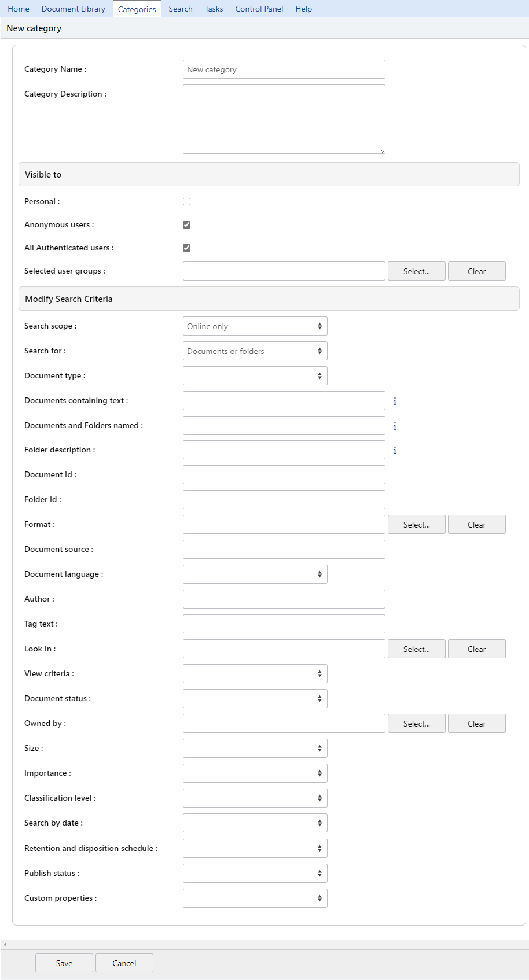The image size is (529, 980).
Task: Go to the Home tab
Action: [x=19, y=9]
